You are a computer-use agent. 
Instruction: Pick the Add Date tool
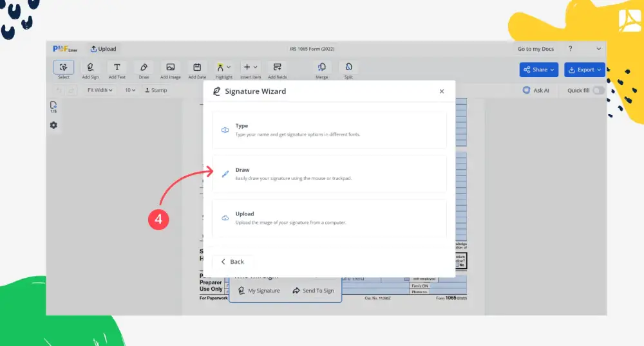[x=197, y=68]
